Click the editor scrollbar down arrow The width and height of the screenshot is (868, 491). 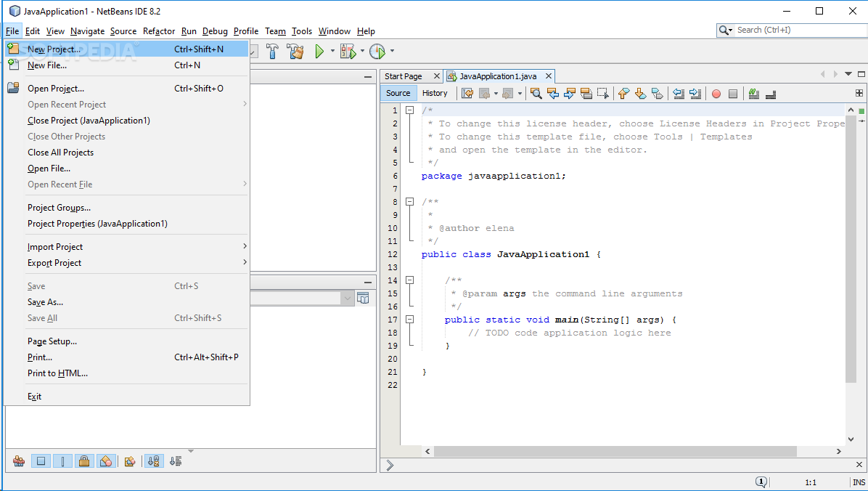851,439
